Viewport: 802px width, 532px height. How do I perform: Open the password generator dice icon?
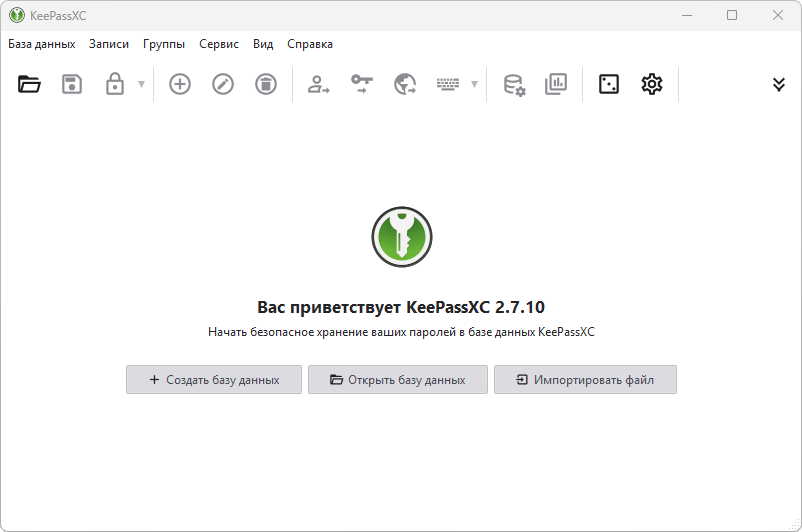609,84
